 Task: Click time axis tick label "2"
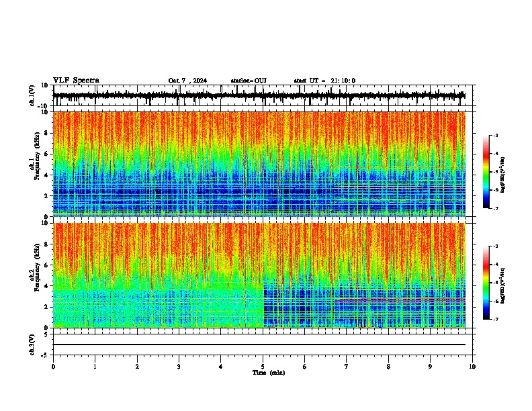click(x=137, y=367)
